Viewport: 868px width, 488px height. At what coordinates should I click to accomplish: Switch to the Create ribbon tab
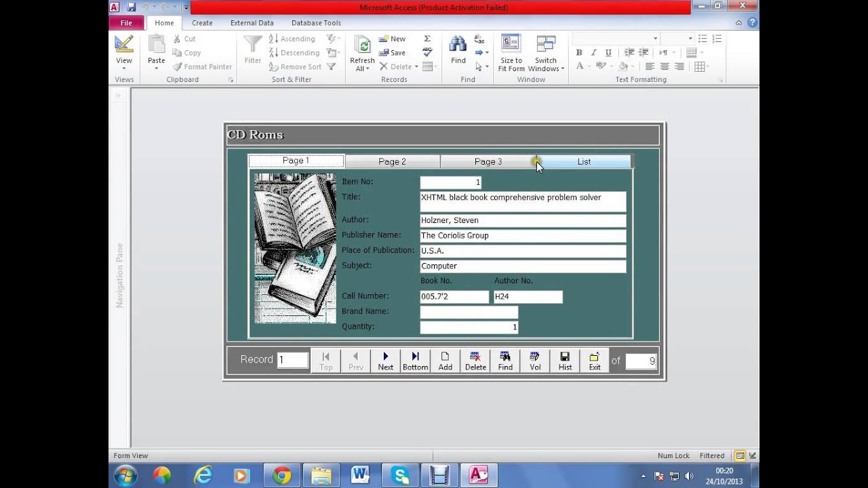click(x=202, y=22)
